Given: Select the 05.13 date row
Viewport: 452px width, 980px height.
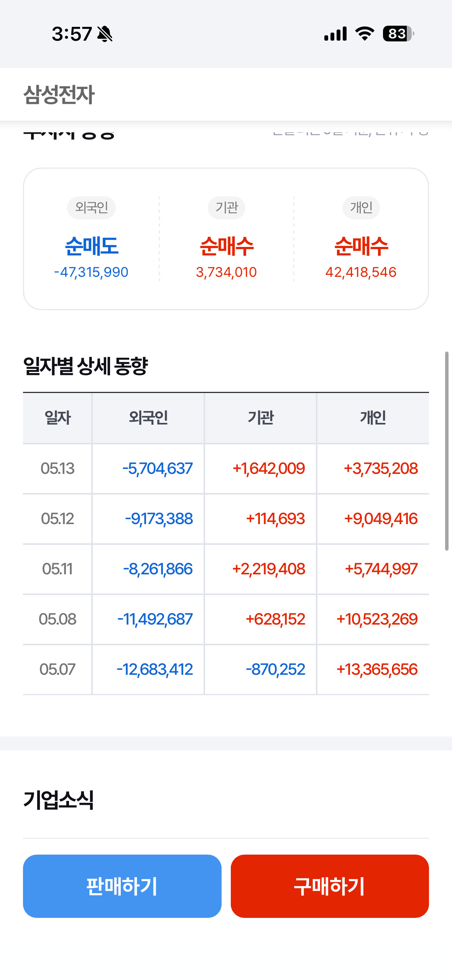Looking at the screenshot, I should click(x=226, y=469).
